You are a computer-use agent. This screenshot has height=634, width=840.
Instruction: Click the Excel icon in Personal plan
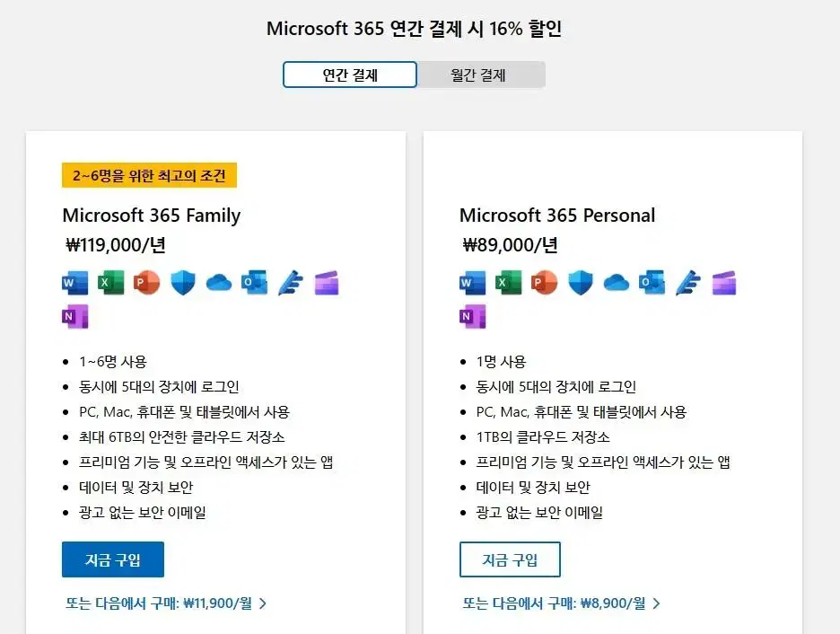tap(508, 283)
